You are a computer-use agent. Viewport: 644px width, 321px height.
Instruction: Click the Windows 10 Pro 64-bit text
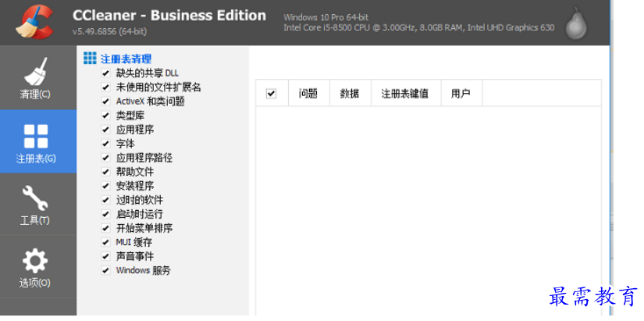(326, 17)
